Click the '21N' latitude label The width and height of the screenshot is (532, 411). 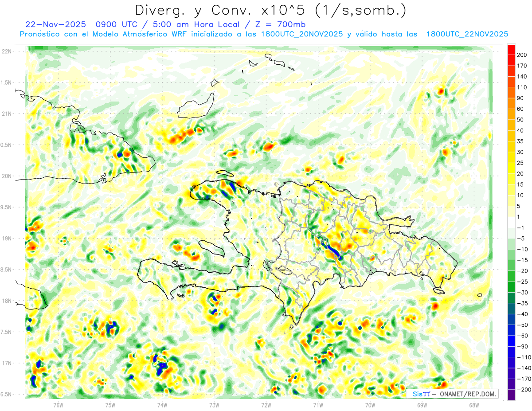click(x=6, y=114)
